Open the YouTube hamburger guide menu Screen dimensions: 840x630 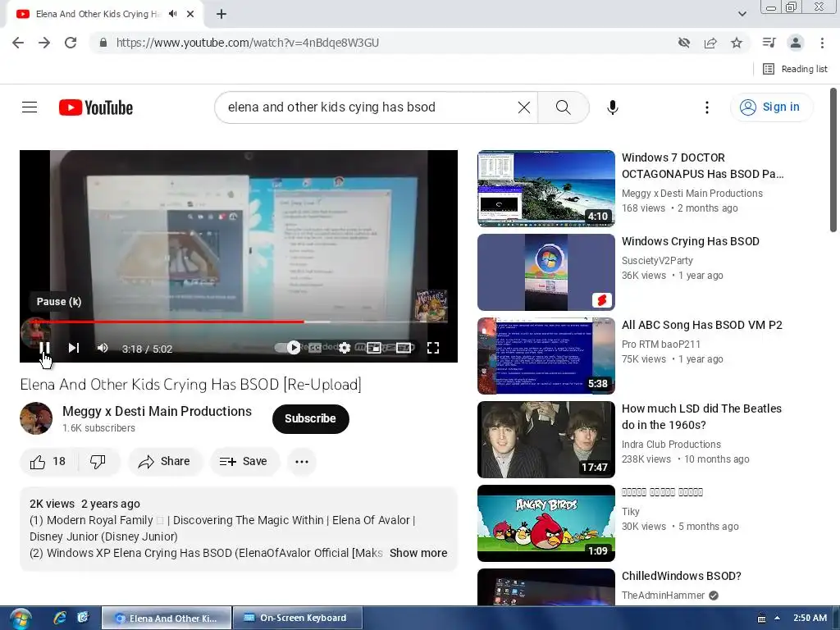coord(30,107)
